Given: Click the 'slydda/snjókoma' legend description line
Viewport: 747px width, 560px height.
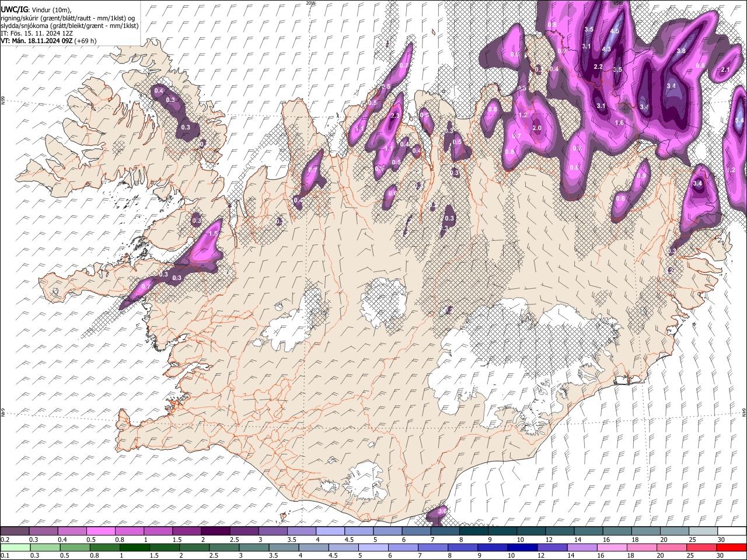Looking at the screenshot, I should [x=69, y=26].
